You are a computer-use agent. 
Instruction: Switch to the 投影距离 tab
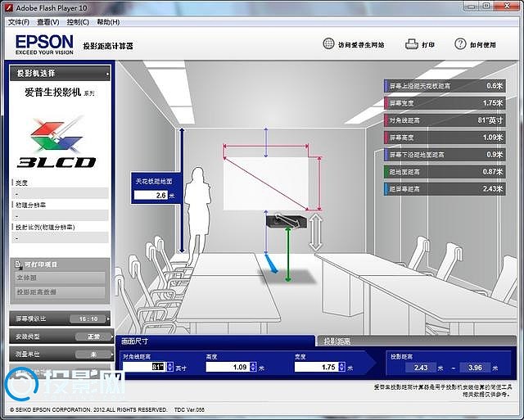pos(417,341)
